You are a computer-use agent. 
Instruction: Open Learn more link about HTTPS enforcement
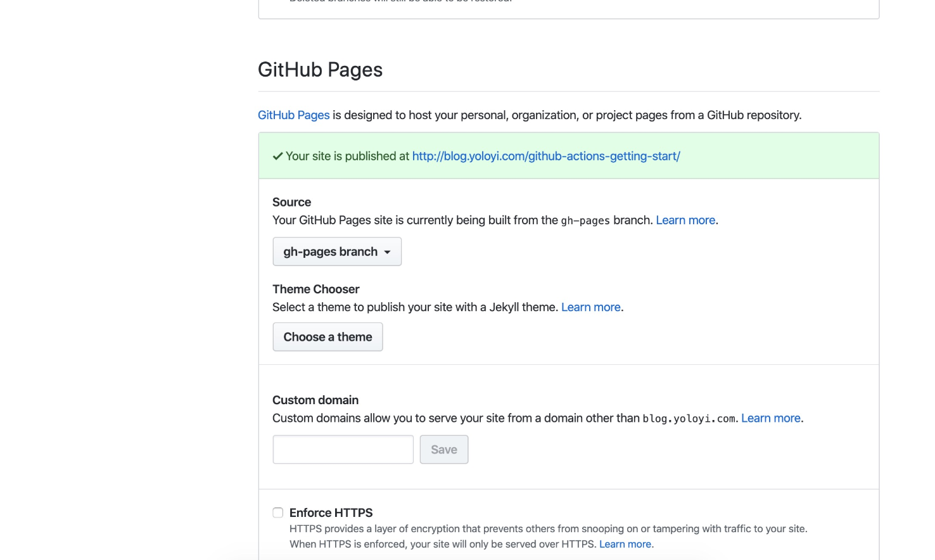pyautogui.click(x=625, y=544)
